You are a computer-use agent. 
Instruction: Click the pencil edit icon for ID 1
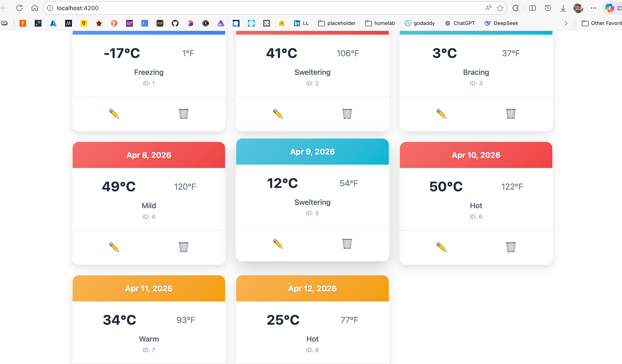point(114,114)
